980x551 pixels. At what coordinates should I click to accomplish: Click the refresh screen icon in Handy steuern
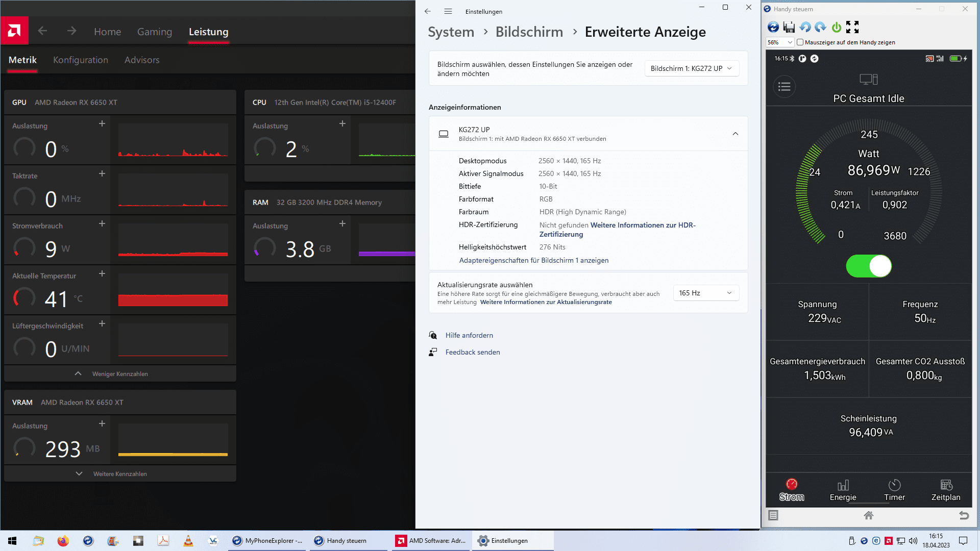click(773, 27)
